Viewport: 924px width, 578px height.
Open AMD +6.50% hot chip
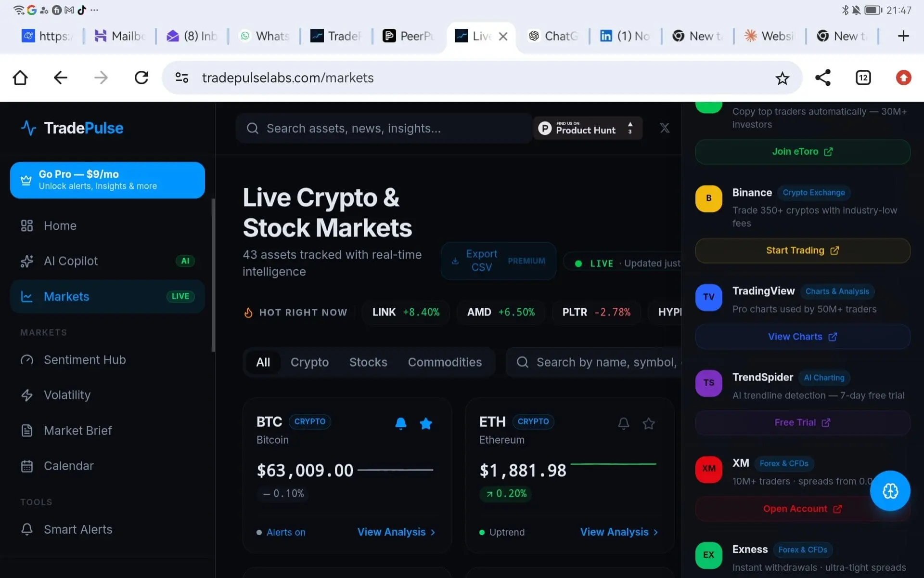[x=501, y=312]
